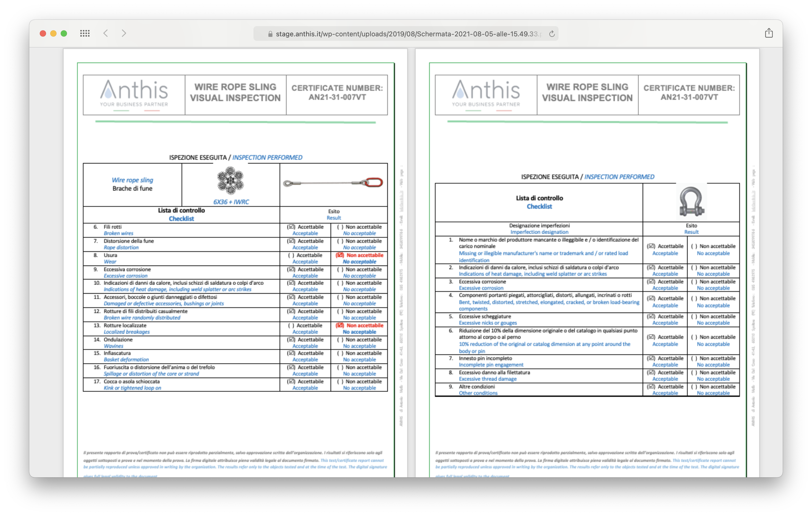The height and width of the screenshot is (516, 812).
Task: Click the text "Broken wire randomly distributed"
Action: 142,318
